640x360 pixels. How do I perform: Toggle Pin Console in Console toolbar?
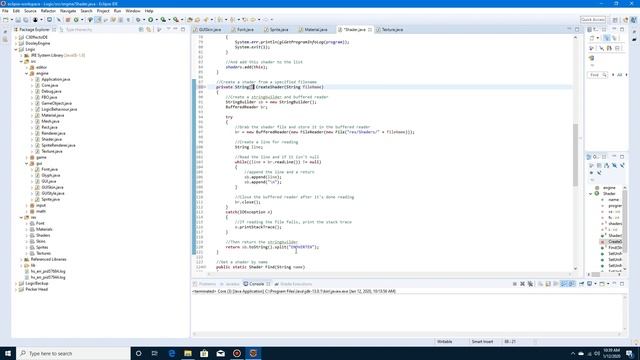[x=582, y=284]
